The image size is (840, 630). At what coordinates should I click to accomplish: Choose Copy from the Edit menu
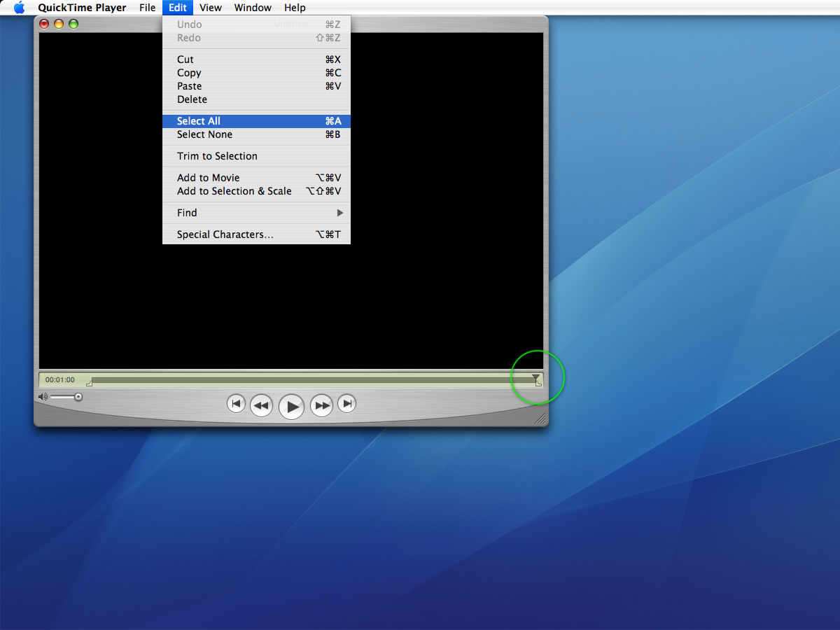[x=256, y=73]
